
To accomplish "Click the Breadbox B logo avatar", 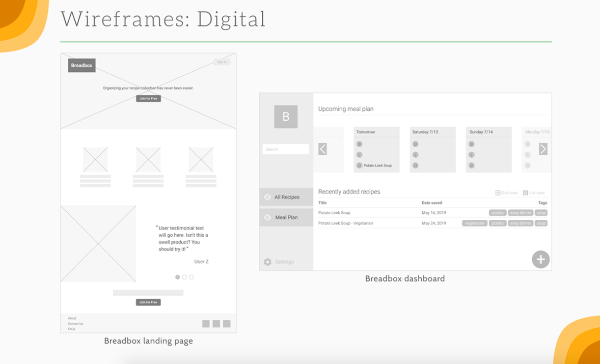I will click(285, 117).
